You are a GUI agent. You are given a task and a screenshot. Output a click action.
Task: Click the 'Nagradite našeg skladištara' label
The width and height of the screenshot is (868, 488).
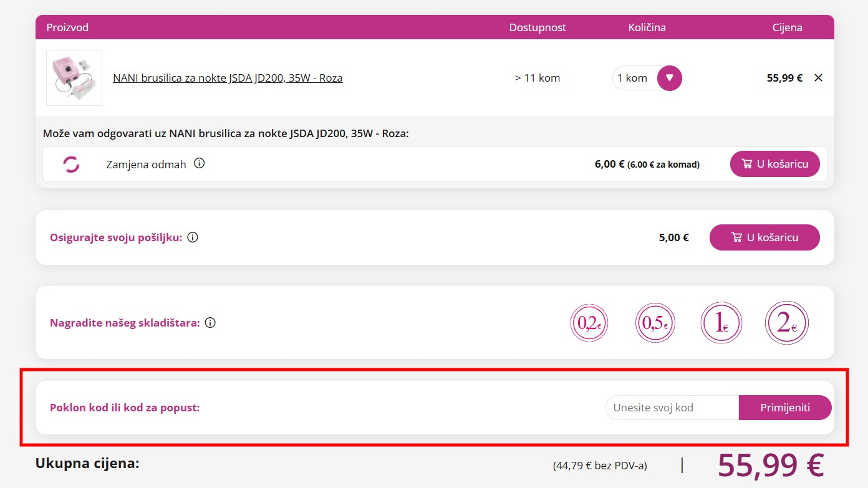[125, 323]
